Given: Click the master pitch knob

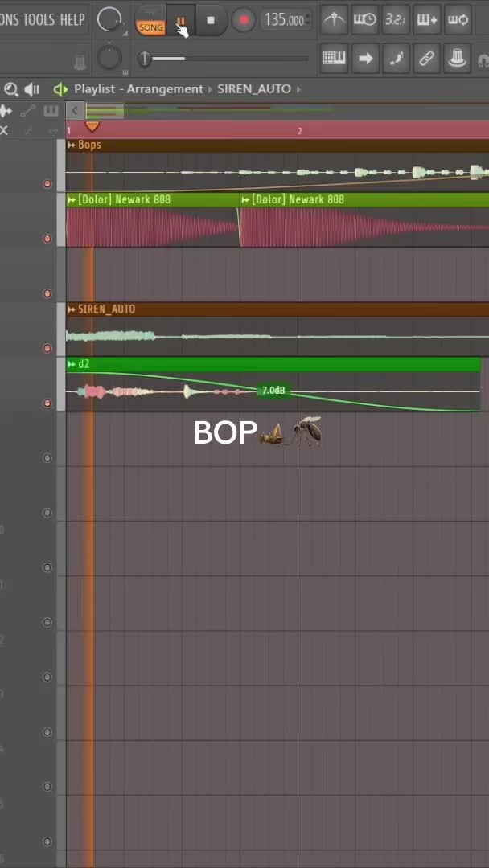Looking at the screenshot, I should click(x=109, y=58).
